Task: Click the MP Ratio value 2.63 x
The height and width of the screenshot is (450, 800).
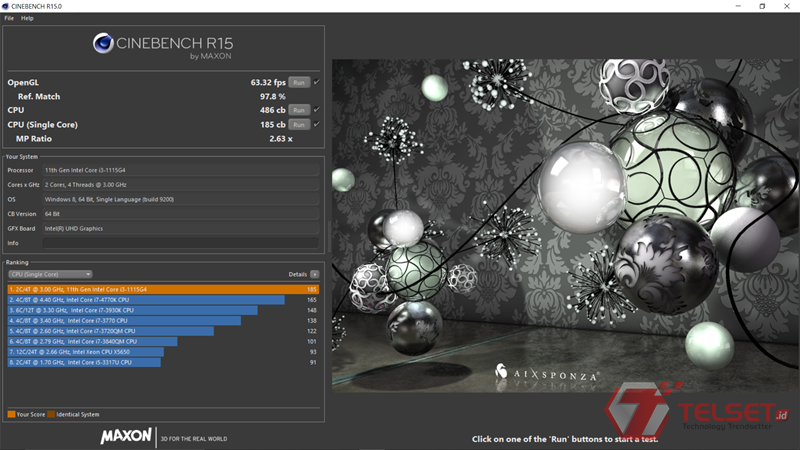Action: (281, 139)
